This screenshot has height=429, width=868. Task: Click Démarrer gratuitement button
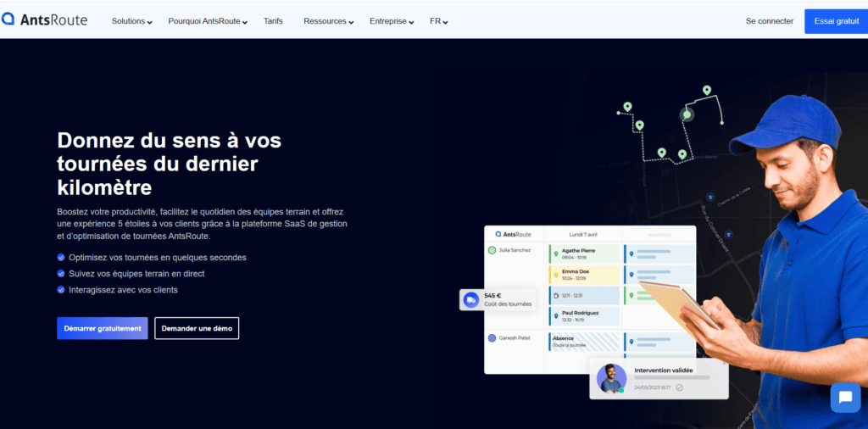tap(103, 328)
